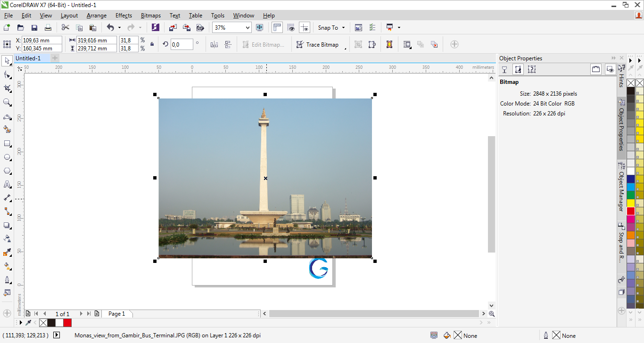644x343 pixels.
Task: Click the Export icon
Action: (x=186, y=27)
